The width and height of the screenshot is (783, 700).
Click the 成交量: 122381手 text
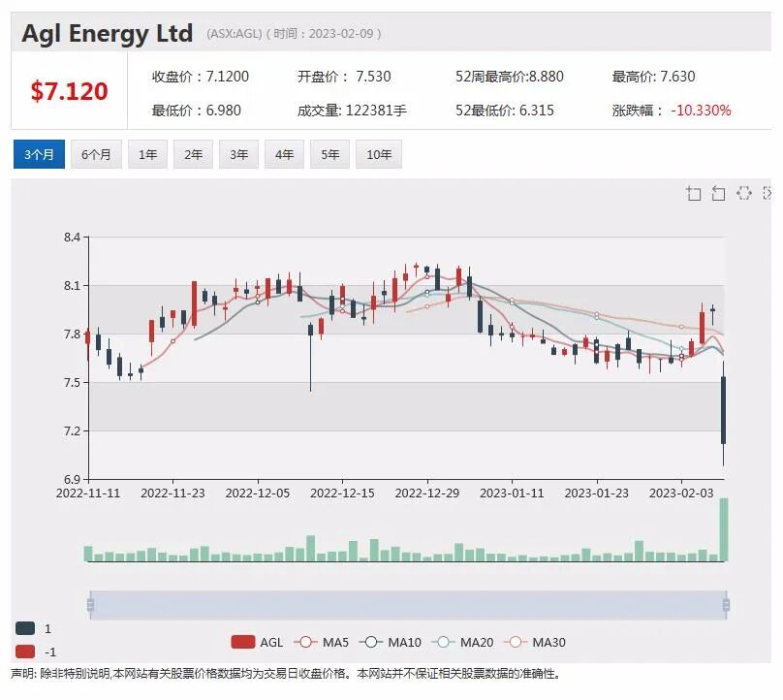(x=352, y=111)
